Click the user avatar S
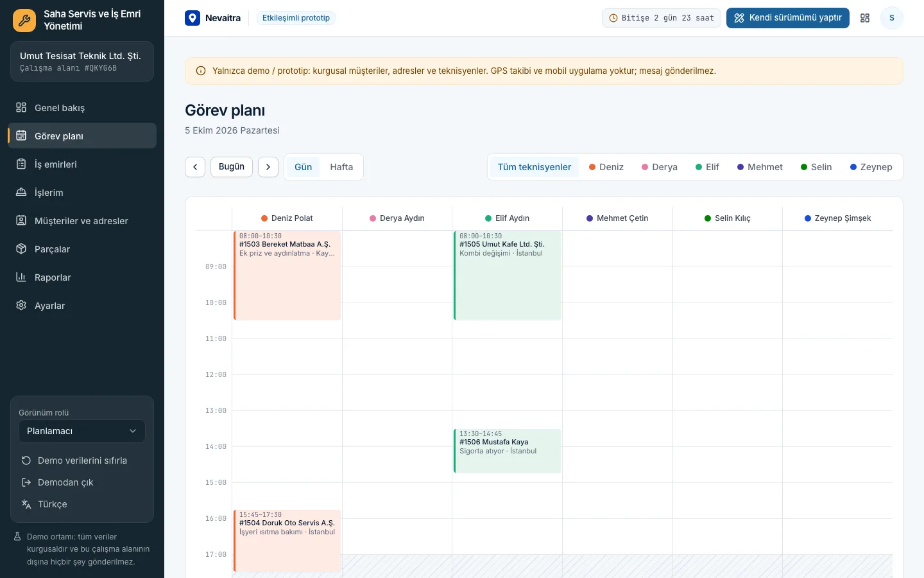Viewport: 924px width, 578px height. pos(892,18)
